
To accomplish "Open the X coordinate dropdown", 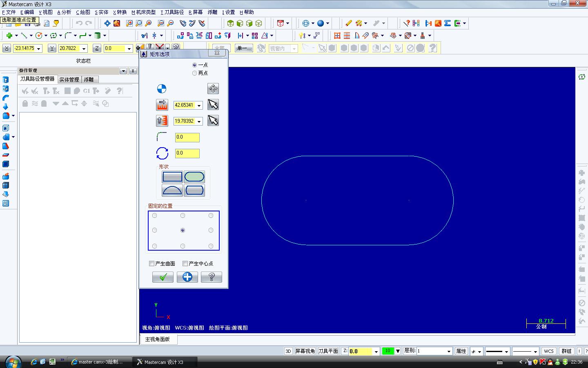I will tap(39, 49).
